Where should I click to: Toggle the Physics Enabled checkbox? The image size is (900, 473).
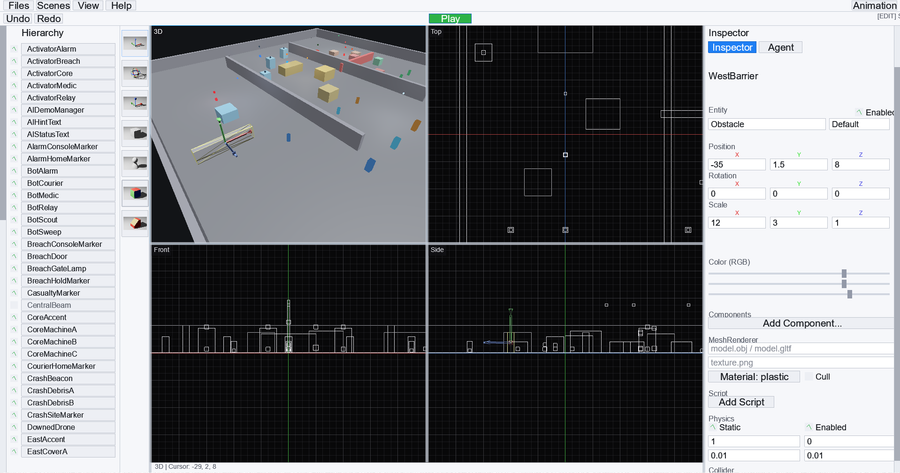click(x=809, y=427)
